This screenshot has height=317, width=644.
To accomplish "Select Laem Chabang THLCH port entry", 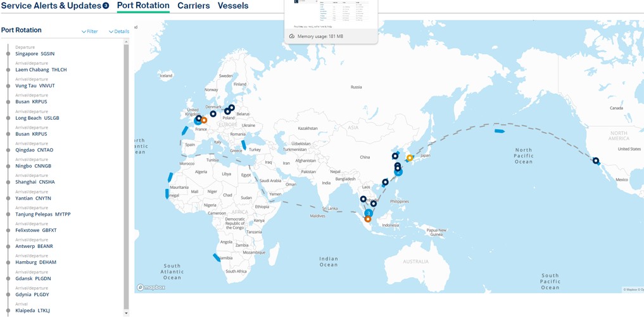I will click(x=41, y=70).
